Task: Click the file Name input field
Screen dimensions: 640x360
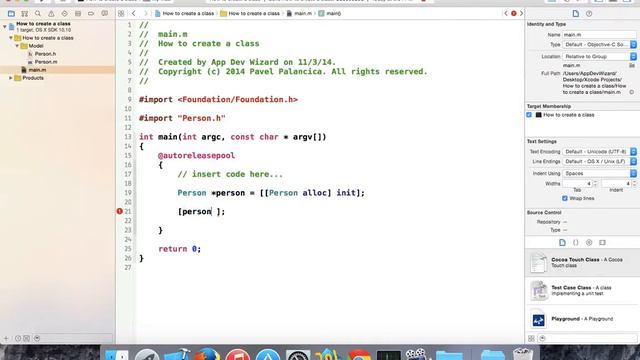Action: pos(599,35)
